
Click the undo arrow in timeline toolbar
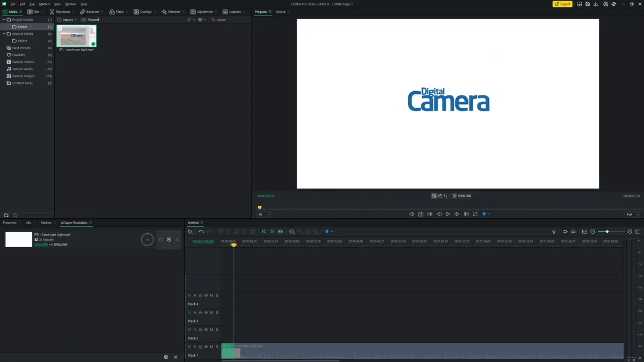click(201, 232)
